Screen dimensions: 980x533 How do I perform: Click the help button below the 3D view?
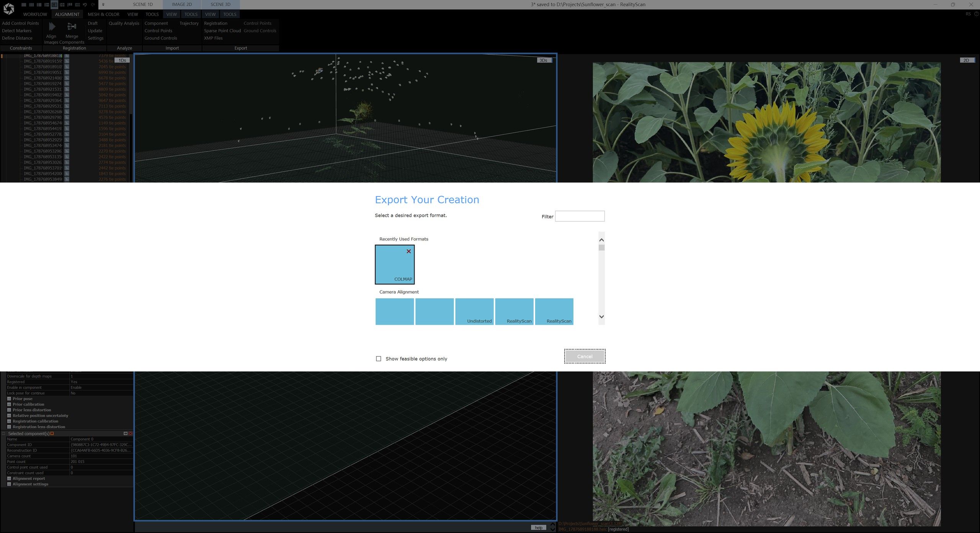[x=538, y=527]
